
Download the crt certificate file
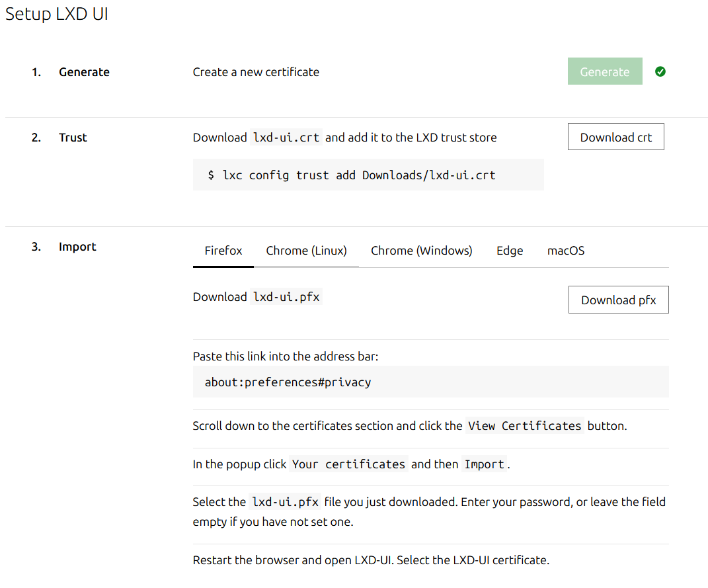pos(616,137)
